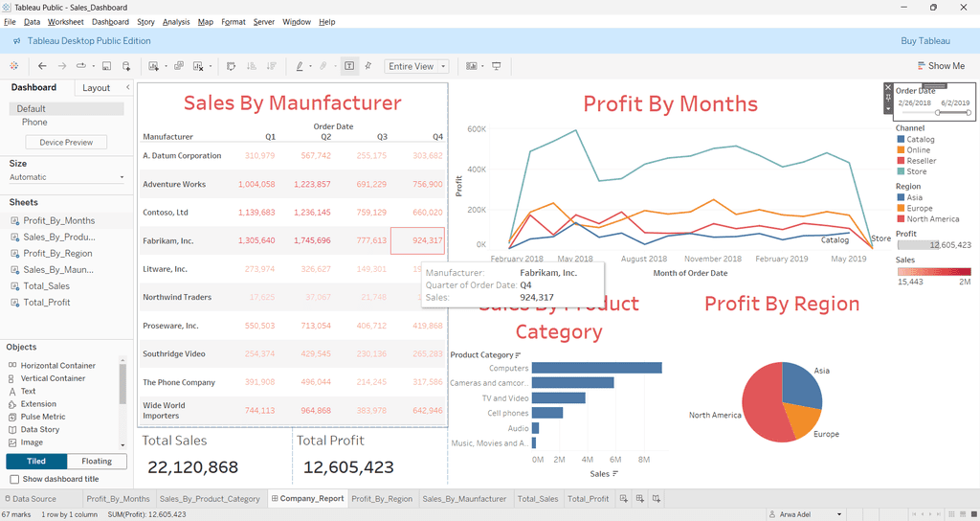
Task: Click the Objects list scrollbar
Action: pos(122,383)
